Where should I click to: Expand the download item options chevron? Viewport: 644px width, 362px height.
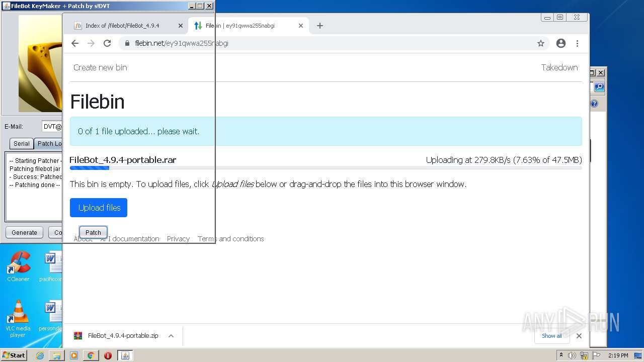pyautogui.click(x=171, y=336)
